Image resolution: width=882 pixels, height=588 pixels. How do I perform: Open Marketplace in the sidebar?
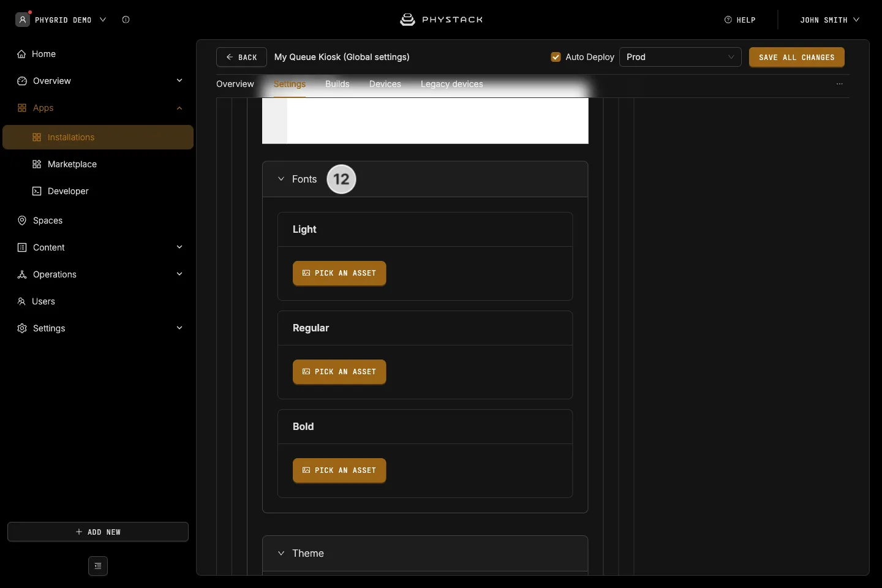click(x=98, y=164)
